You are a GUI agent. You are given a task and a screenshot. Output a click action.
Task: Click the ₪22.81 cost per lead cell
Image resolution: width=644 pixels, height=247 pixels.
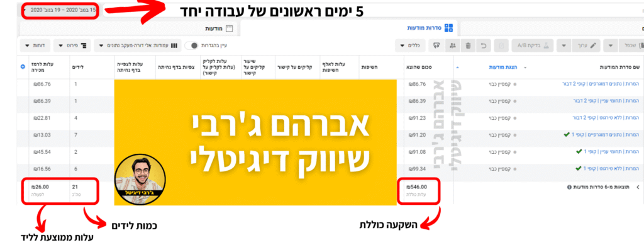point(43,118)
